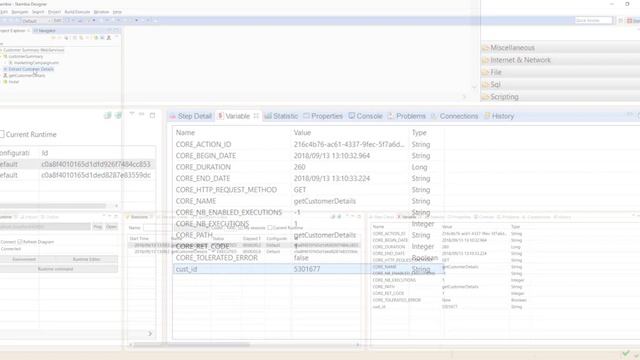Click the Open button beside Ping
640x360 pixels.
111,227
